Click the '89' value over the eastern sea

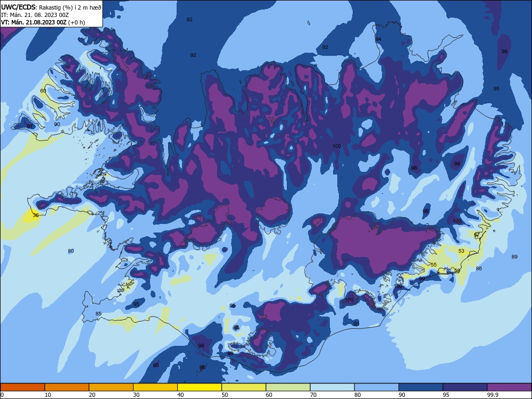coord(514,256)
